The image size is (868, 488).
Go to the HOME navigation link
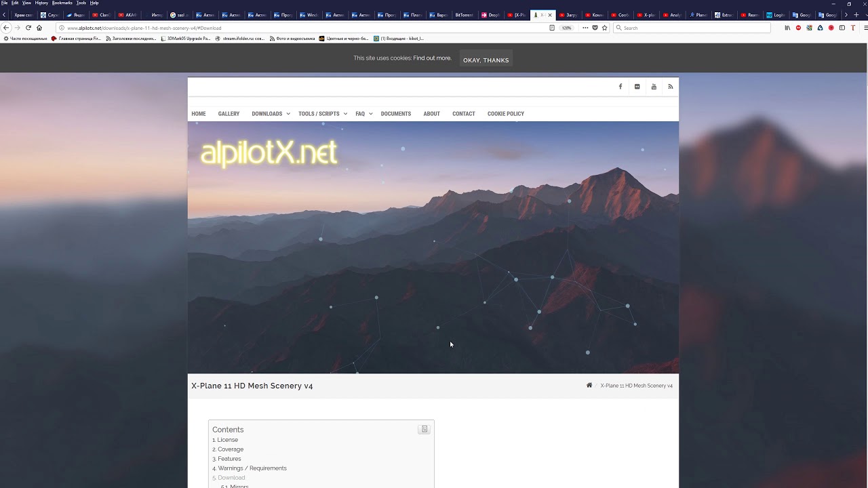tap(199, 114)
